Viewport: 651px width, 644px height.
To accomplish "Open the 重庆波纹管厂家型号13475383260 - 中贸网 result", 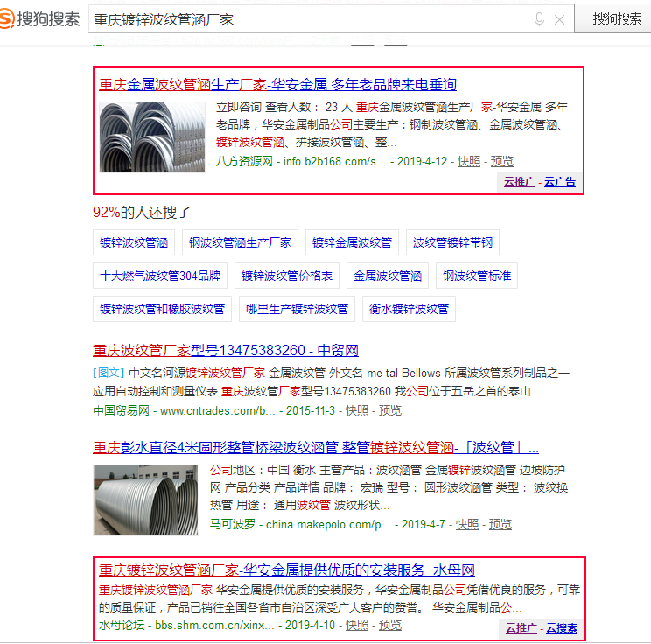I will pos(226,351).
